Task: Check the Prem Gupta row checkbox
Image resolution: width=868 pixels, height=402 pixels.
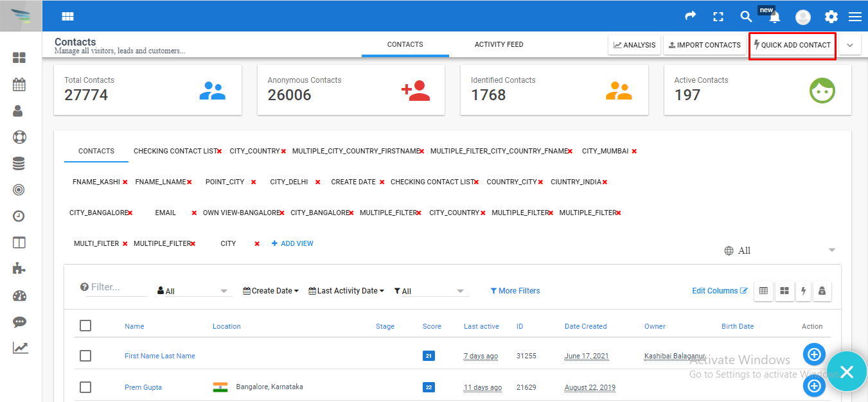Action: click(x=85, y=387)
